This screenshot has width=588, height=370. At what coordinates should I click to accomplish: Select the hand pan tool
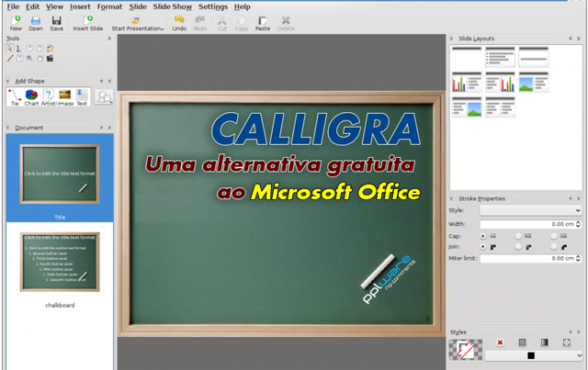40,58
